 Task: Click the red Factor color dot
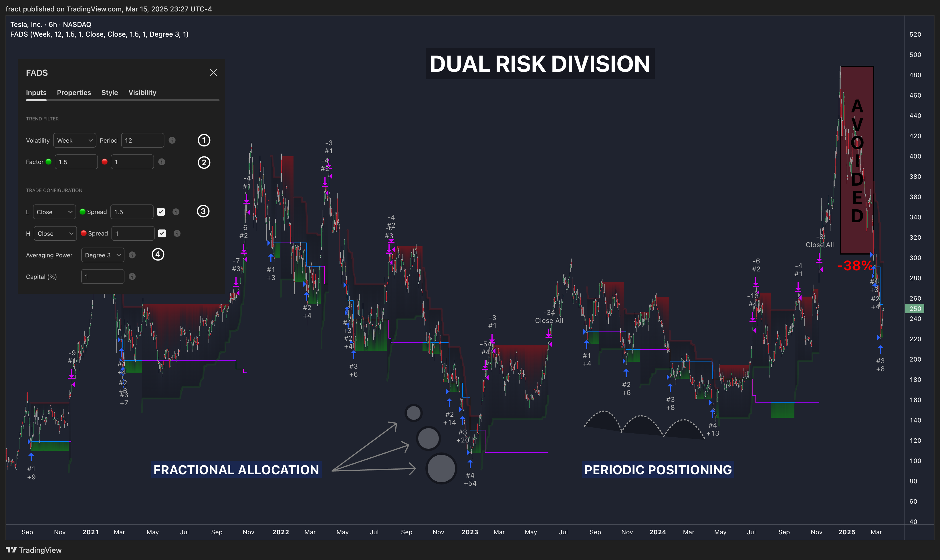(x=104, y=162)
